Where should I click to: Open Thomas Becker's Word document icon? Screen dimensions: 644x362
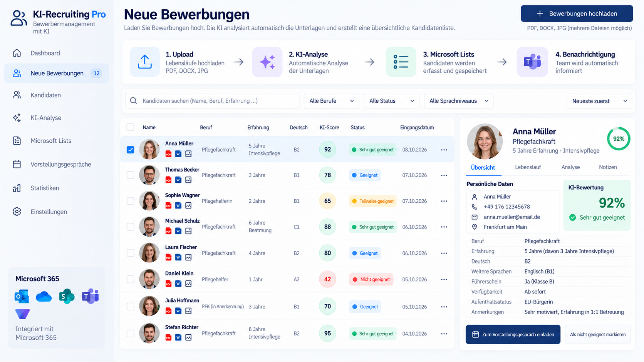178,180
